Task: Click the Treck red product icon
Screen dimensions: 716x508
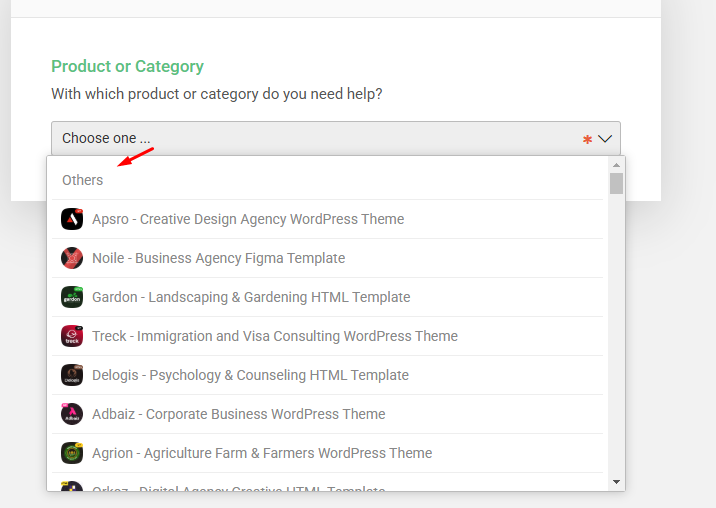Action: click(x=72, y=336)
